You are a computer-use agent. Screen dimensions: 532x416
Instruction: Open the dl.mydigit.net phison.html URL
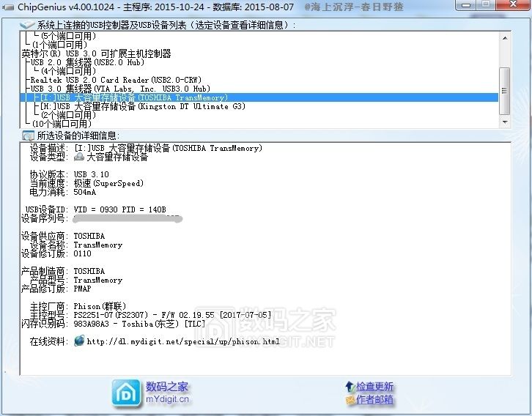(x=183, y=341)
